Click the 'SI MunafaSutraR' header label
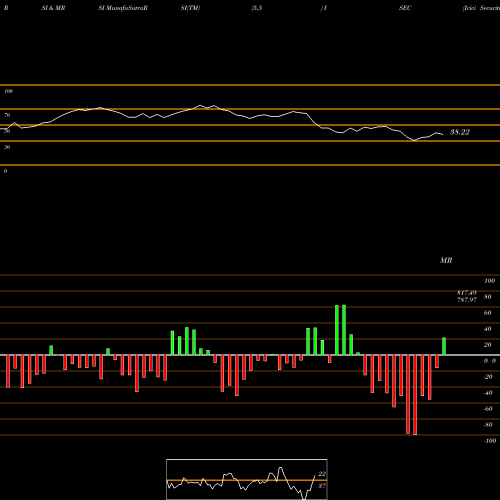The width and height of the screenshot is (500, 500). coord(123,8)
